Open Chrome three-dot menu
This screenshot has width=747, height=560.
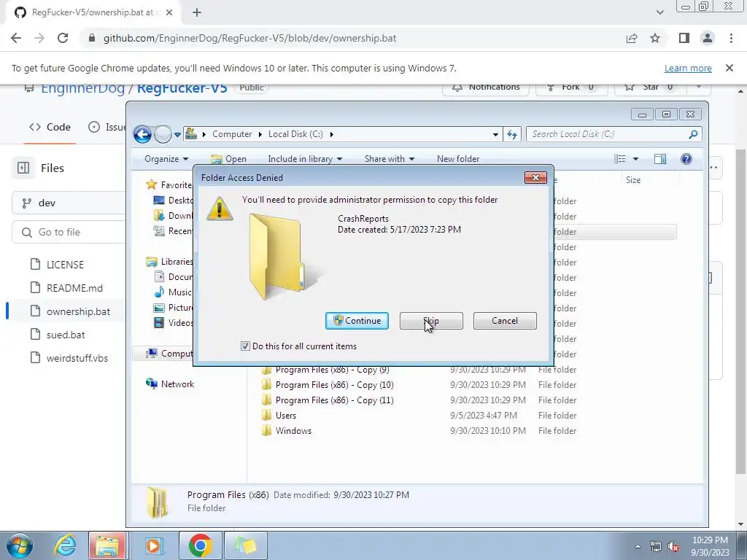731,38
